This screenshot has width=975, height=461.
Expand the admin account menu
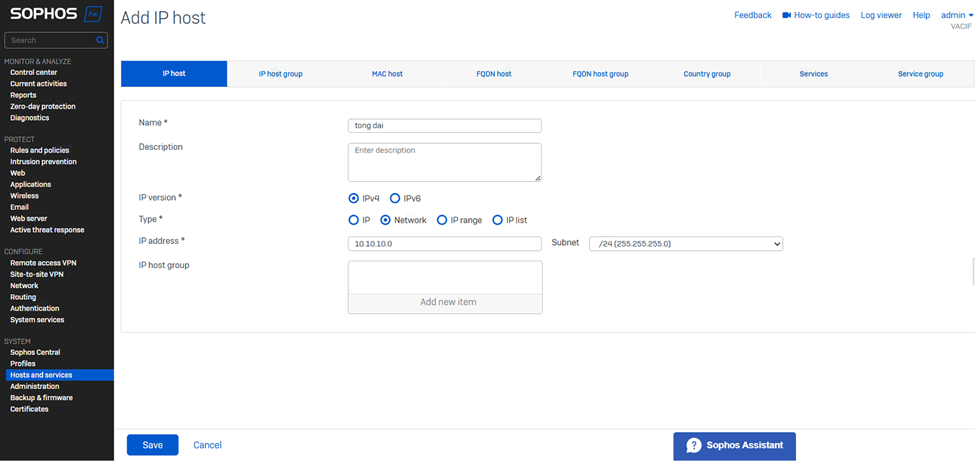point(956,16)
